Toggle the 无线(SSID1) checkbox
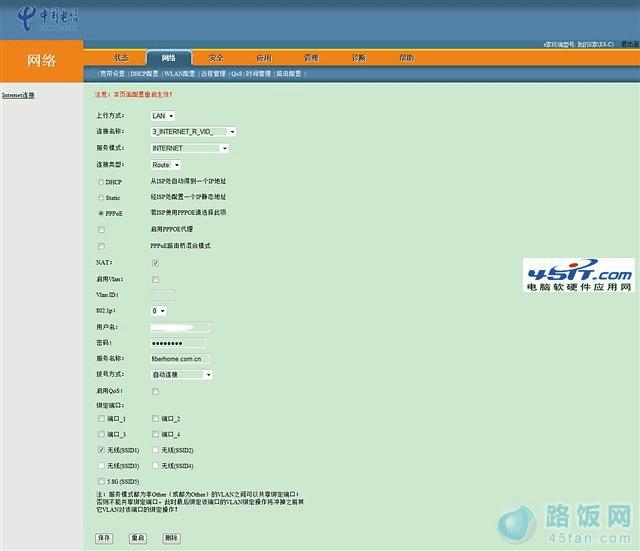 pyautogui.click(x=101, y=450)
